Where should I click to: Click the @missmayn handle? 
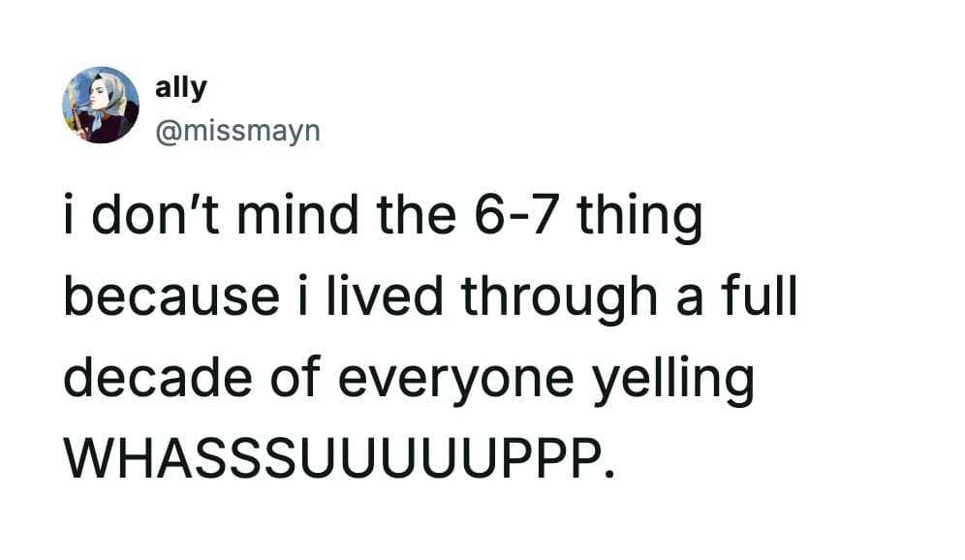(x=236, y=128)
